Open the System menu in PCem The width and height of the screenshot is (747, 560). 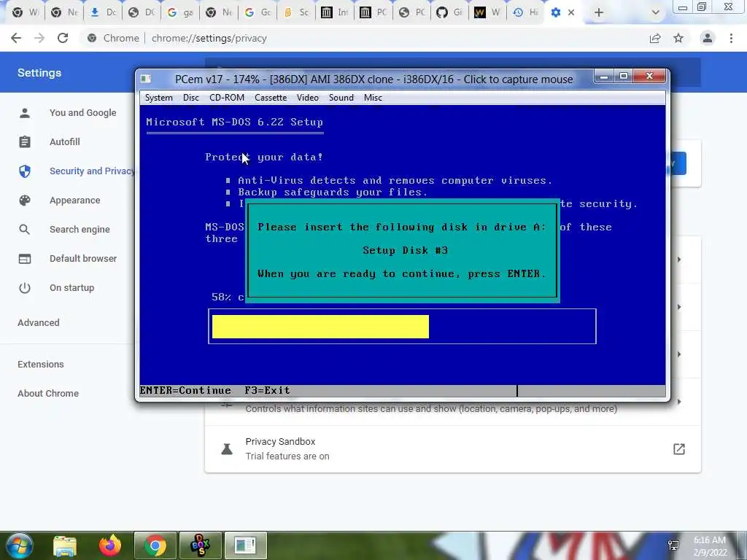[x=158, y=98]
